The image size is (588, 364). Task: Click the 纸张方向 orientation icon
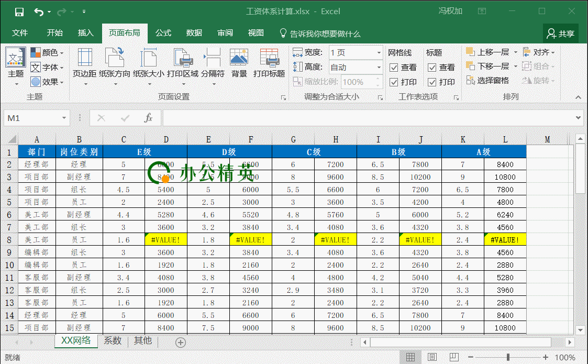coord(114,58)
